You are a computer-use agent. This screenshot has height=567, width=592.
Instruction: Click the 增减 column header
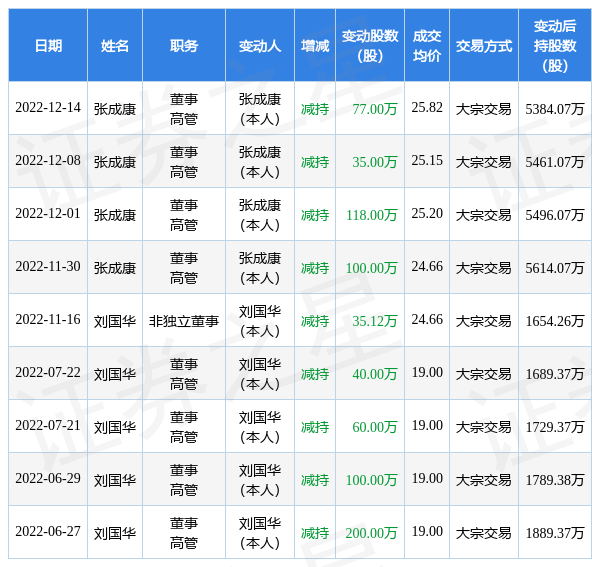(315, 46)
